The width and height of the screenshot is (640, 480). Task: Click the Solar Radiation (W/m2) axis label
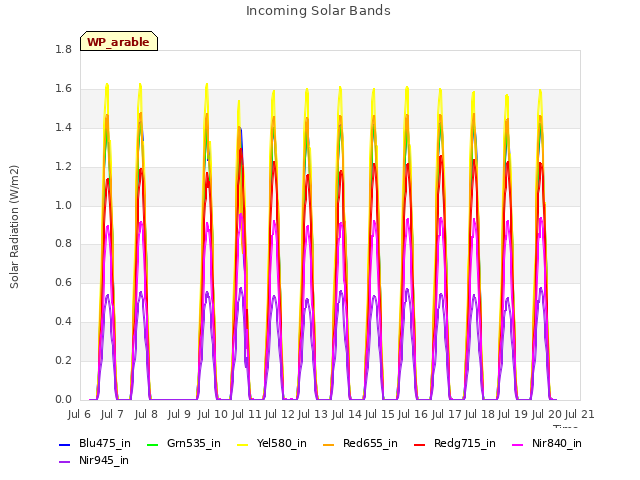tap(14, 227)
